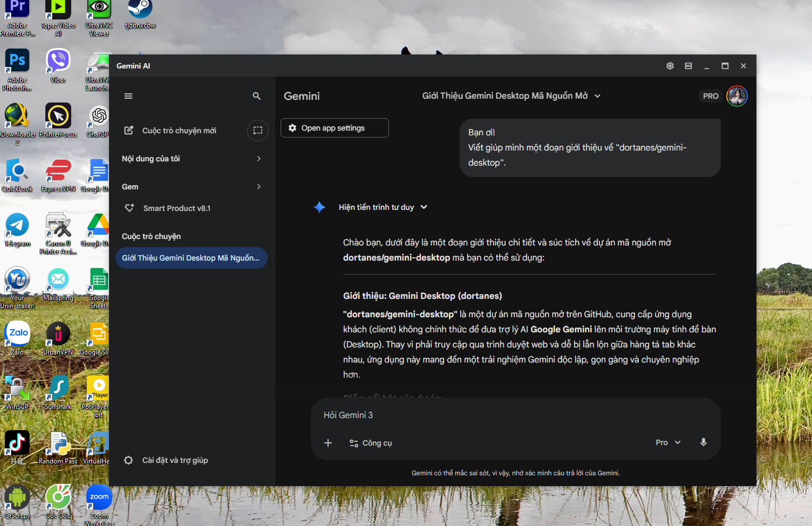The height and width of the screenshot is (526, 812).
Task: Expand Hiện tiến trình tư duy
Action: click(383, 207)
